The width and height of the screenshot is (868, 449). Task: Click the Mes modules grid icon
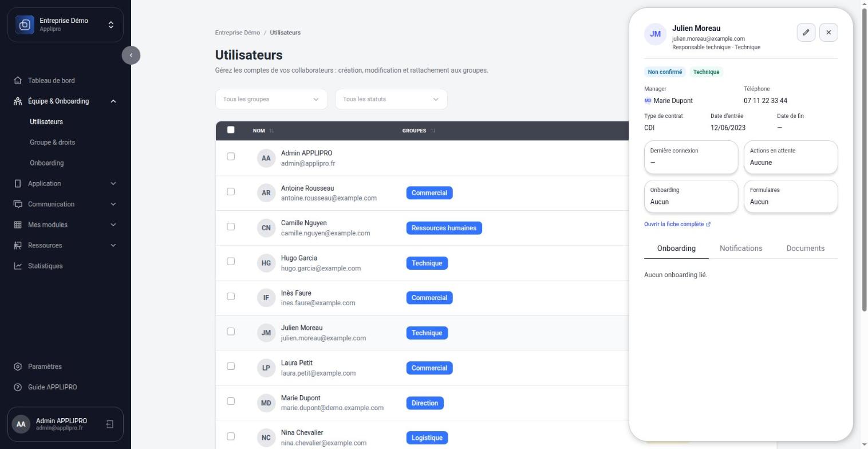(x=18, y=225)
